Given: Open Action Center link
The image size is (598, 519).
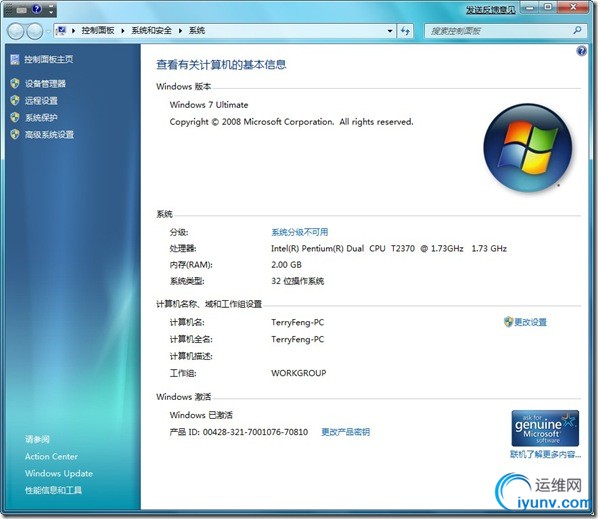Looking at the screenshot, I should 51,456.
